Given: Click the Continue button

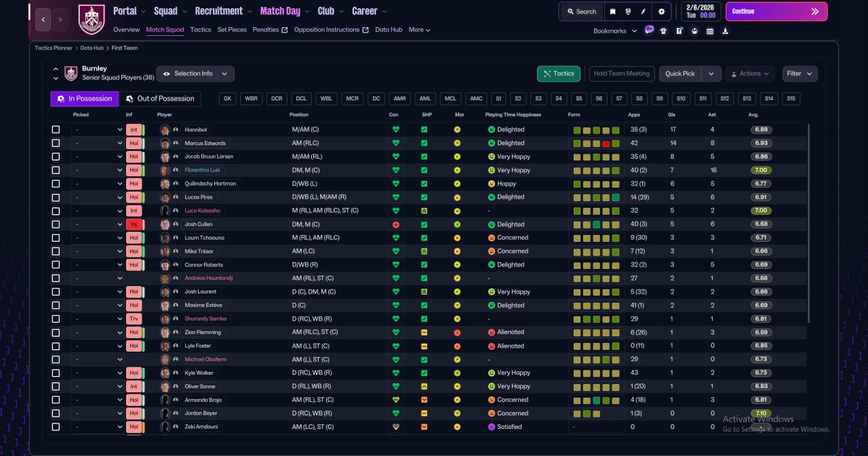Looking at the screenshot, I should point(776,12).
